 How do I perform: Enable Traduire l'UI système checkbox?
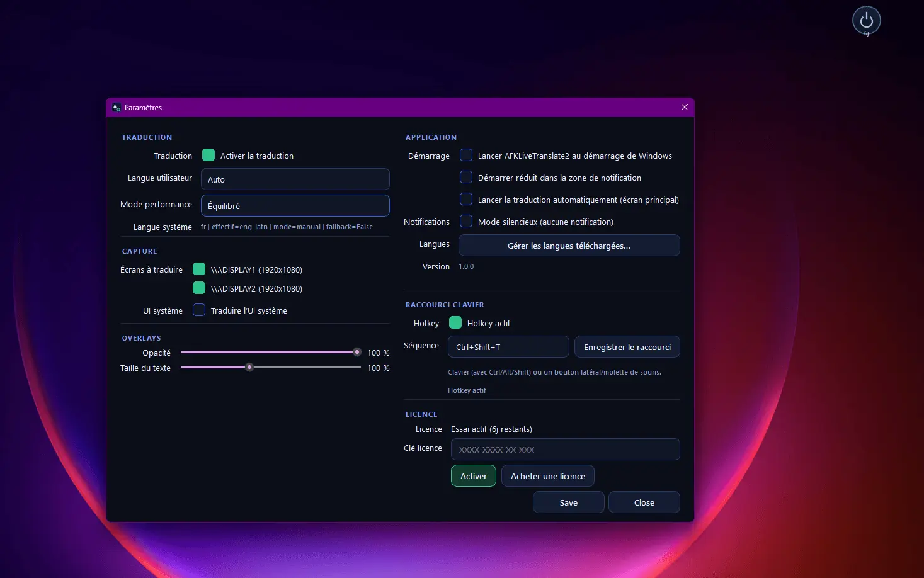click(199, 310)
